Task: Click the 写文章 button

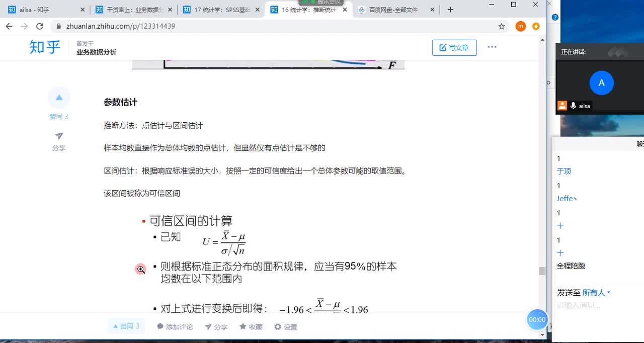Action: point(454,47)
